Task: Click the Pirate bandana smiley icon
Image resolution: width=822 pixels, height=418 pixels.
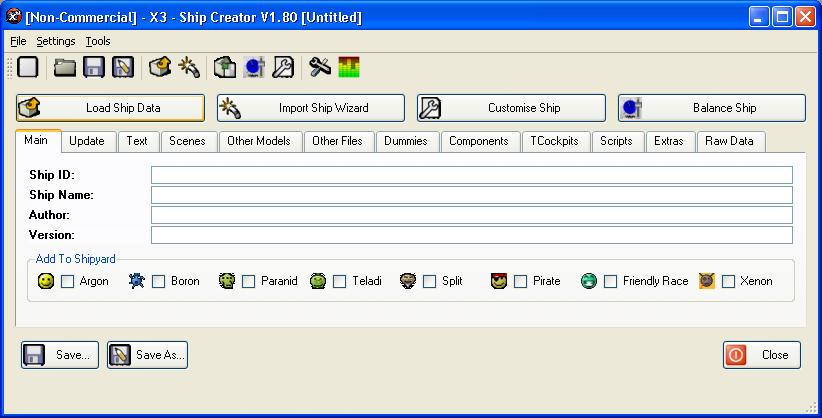Action: pyautogui.click(x=499, y=281)
